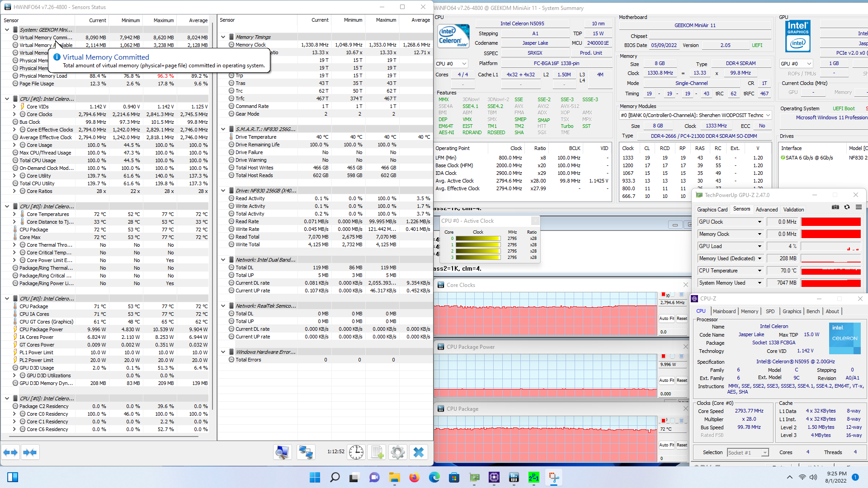Screen dimensions: 868x488
Task: Click the collapse columns arrows button in HWiNFO toolbar
Action: [30, 452]
